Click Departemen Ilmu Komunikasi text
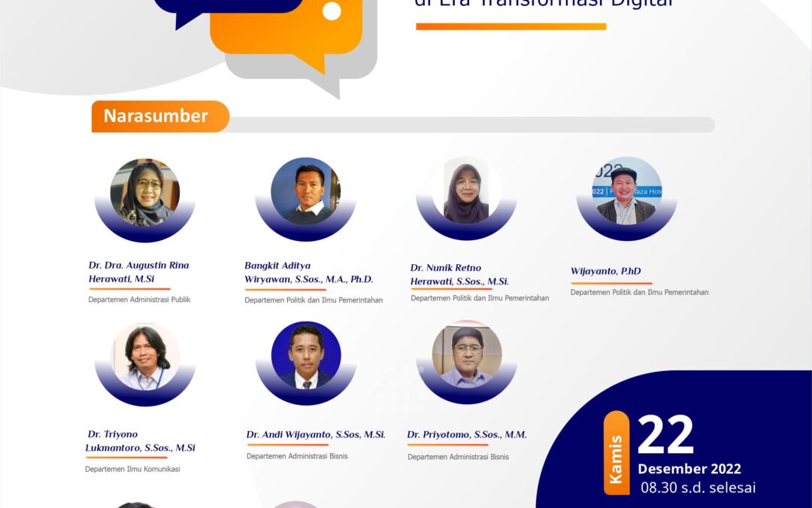Viewport: 812px width, 508px height. coord(132,469)
